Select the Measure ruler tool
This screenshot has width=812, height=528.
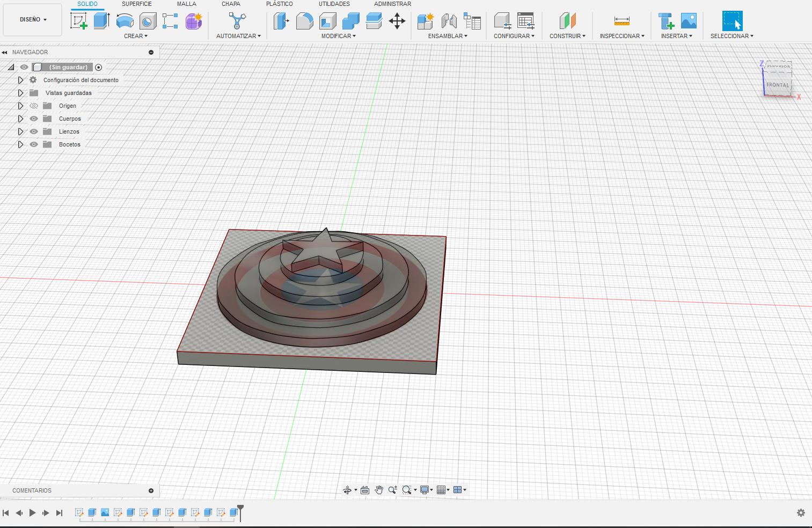[621, 21]
